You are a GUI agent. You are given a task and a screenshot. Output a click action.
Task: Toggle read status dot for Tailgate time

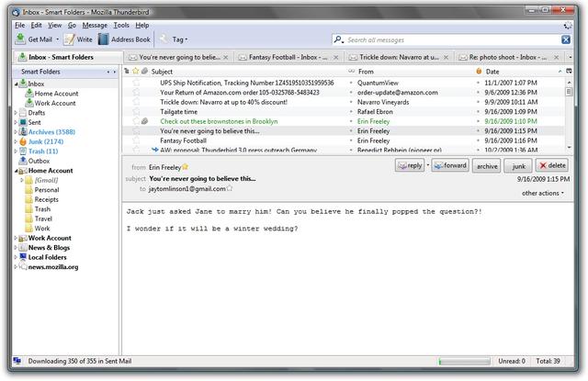[x=351, y=112]
